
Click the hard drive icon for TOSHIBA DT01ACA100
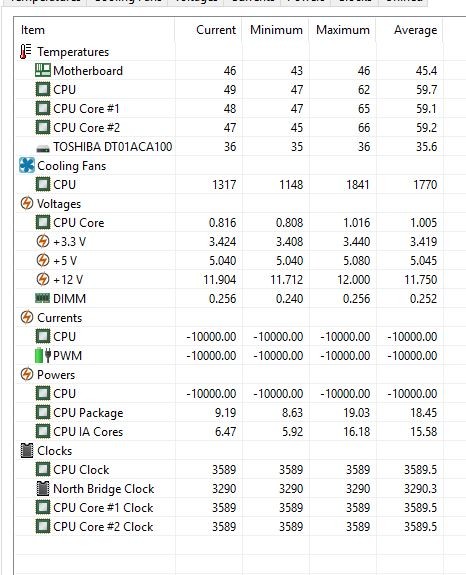point(43,149)
